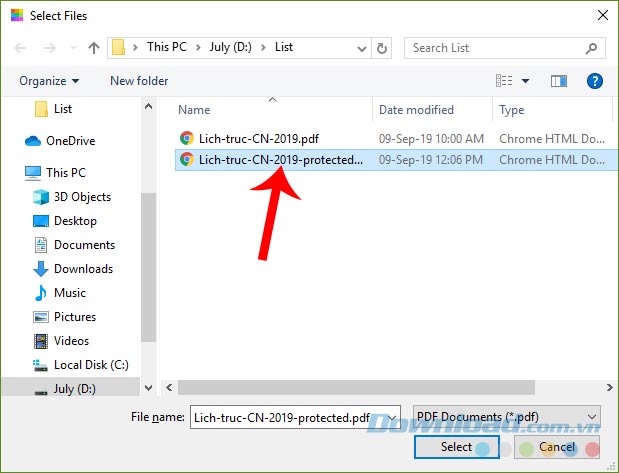The image size is (619, 473).
Task: Click the folder icon in address bar
Action: pyautogui.click(x=118, y=47)
